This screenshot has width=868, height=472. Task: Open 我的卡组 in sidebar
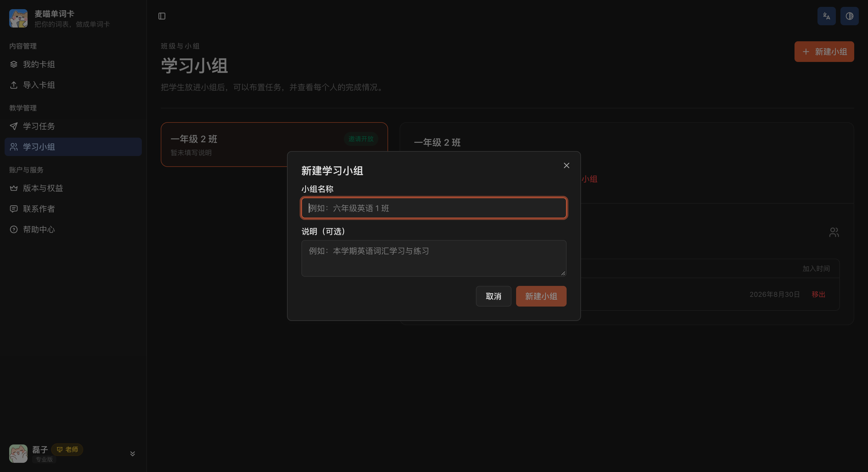[x=73, y=64]
